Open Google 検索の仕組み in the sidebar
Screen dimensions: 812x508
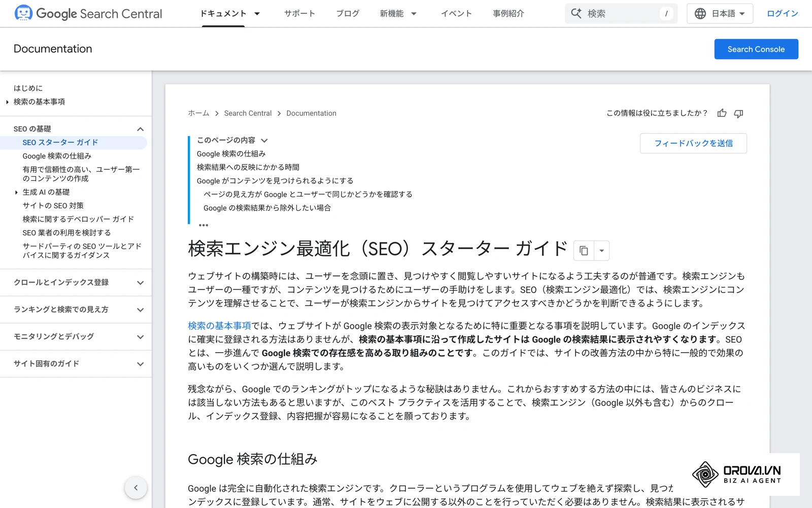click(x=57, y=156)
